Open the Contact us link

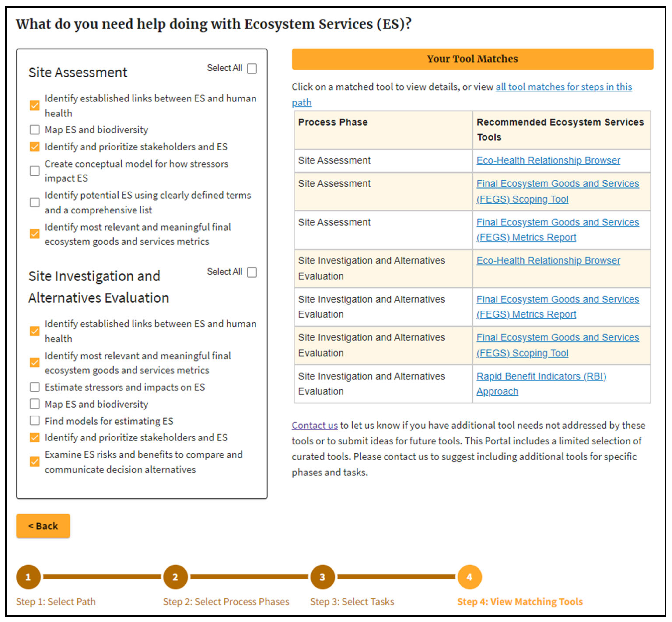click(x=315, y=425)
